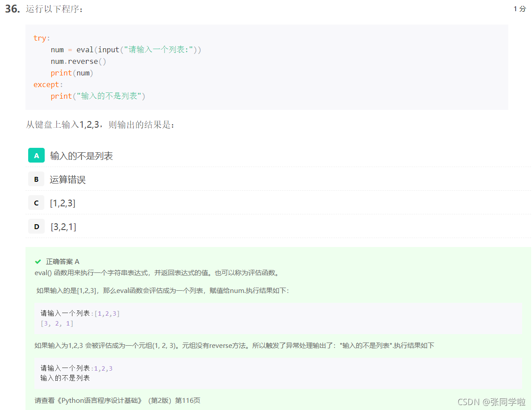Click answer text [3,2,1]
Screen dimensions: 532x410
tap(63, 227)
